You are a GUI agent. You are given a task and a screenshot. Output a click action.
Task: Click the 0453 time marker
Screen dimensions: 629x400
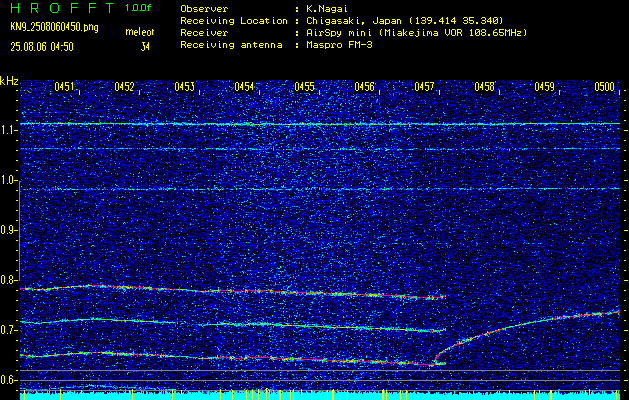point(185,87)
